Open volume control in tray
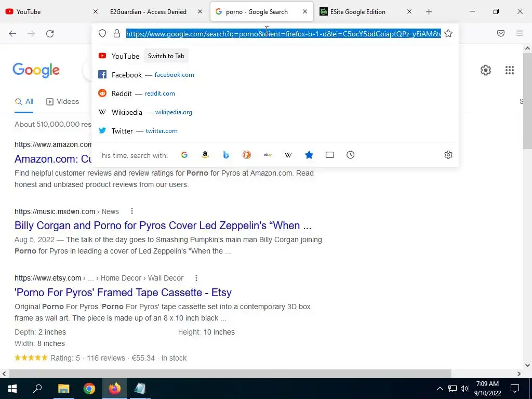This screenshot has height=399, width=532. 464,389
